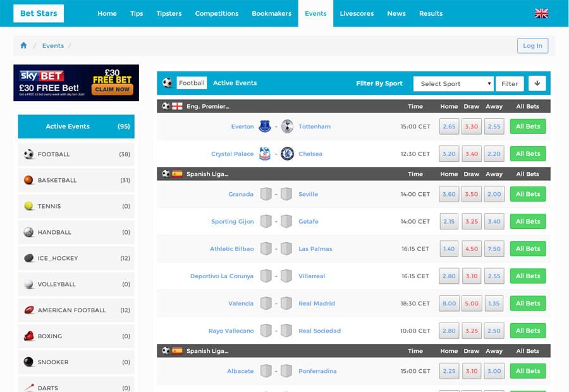Click the Bet Stars logo
This screenshot has width=569, height=392.
tap(39, 13)
